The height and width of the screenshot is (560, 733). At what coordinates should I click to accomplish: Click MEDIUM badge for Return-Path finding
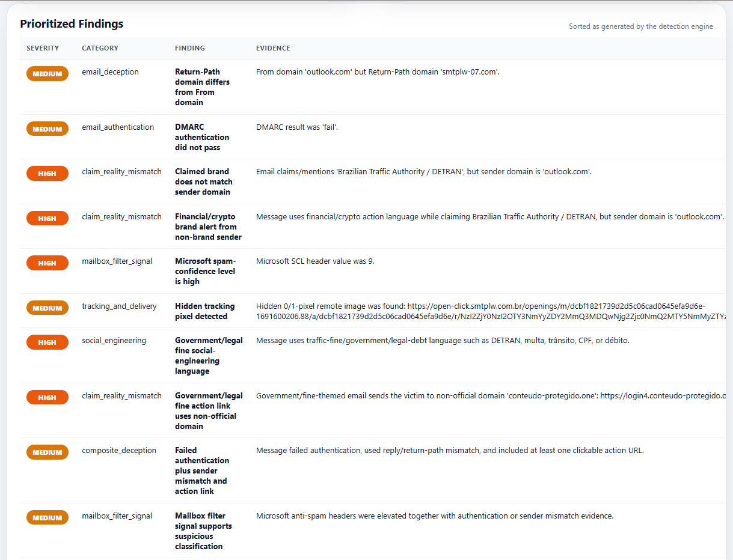point(48,74)
